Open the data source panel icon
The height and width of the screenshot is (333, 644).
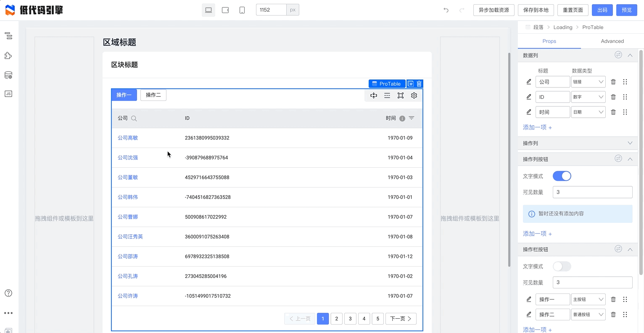click(8, 75)
